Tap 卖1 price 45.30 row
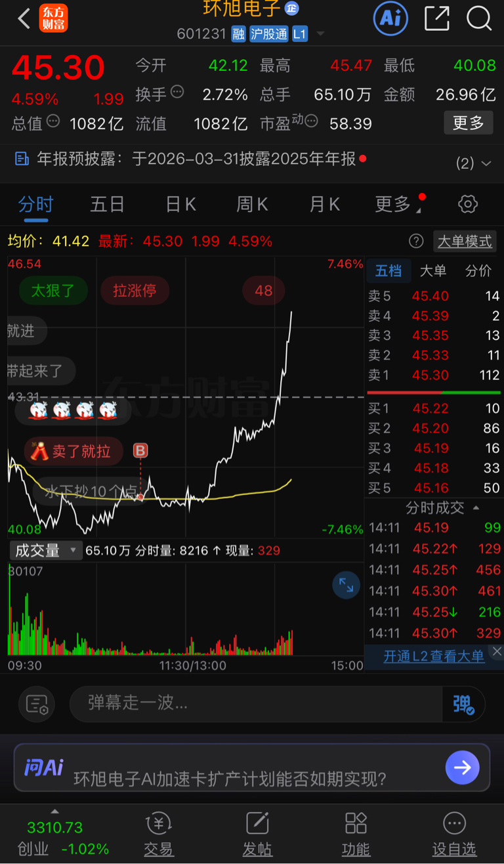Viewport: 504px width, 864px height. click(x=434, y=375)
